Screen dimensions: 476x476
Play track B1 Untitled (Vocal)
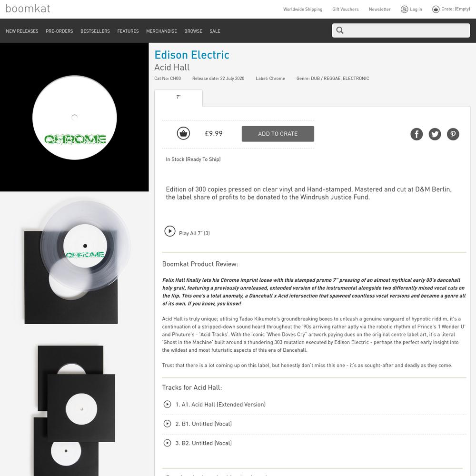tap(167, 424)
